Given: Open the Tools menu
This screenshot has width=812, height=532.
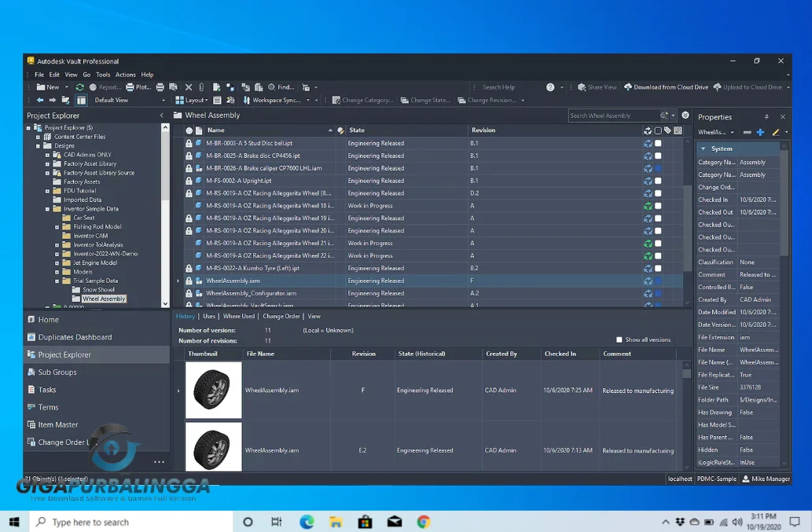Looking at the screenshot, I should (103, 75).
